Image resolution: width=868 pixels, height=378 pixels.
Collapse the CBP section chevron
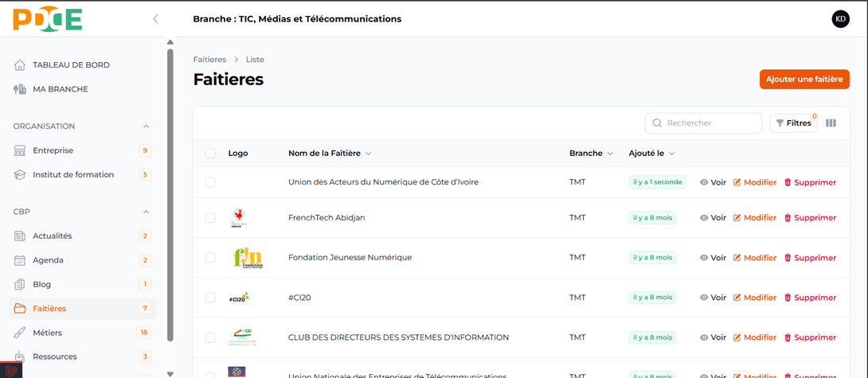pos(146,212)
